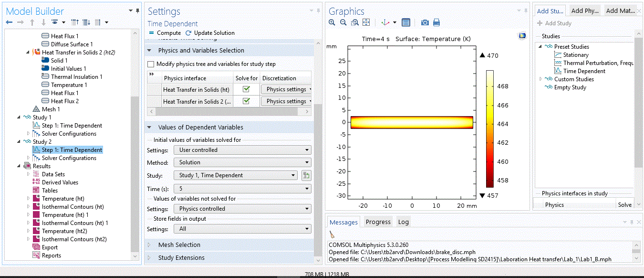
Task: Take a snapshot with the camera icon
Action: (x=425, y=22)
